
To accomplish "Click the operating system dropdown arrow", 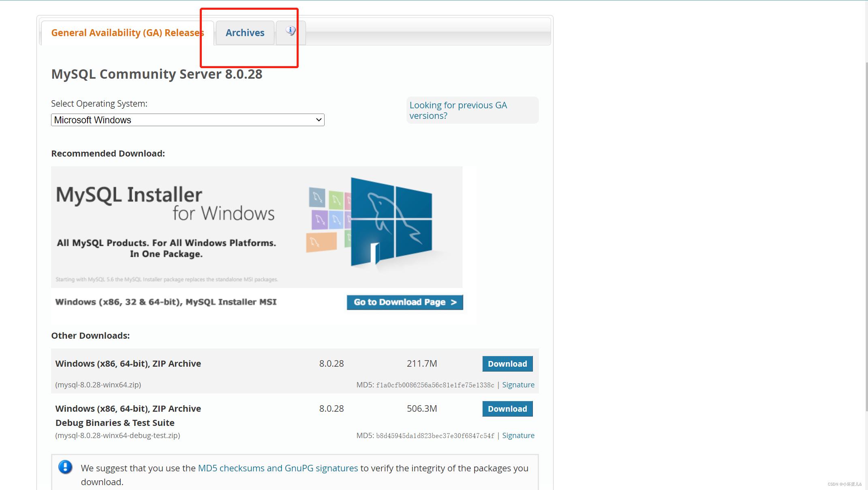I will point(319,120).
